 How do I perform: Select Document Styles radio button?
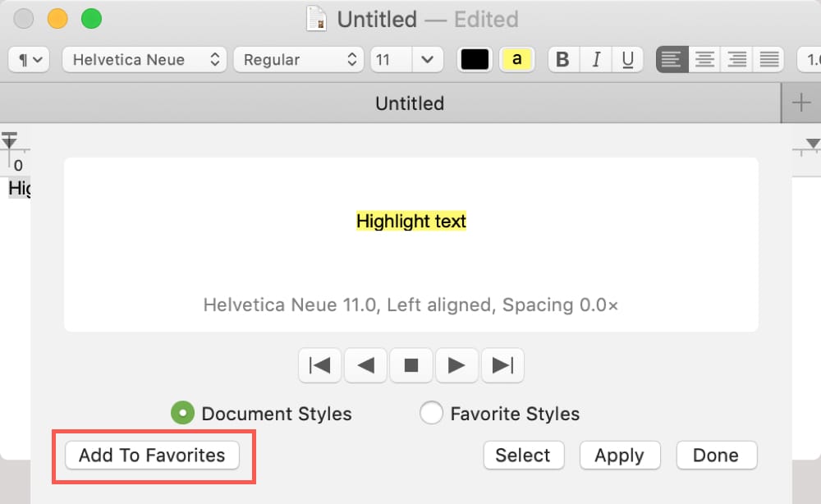click(183, 413)
